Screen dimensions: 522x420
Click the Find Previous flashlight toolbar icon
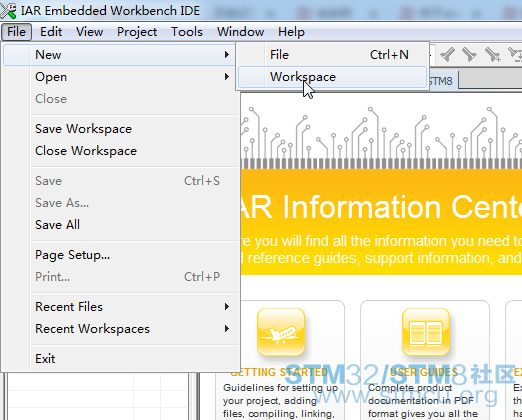447,54
